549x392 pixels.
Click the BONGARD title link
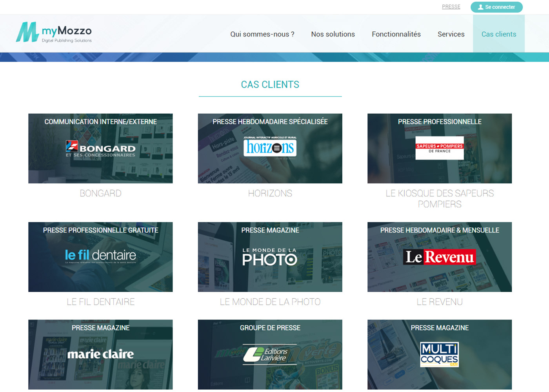pos(100,193)
